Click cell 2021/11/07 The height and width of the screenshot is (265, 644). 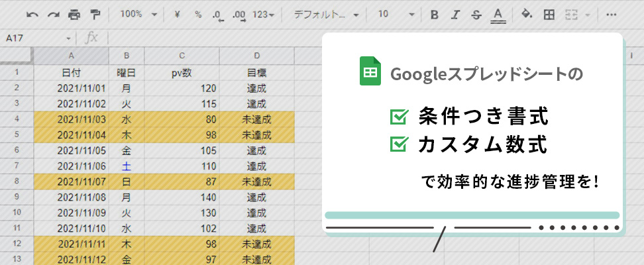click(x=71, y=182)
